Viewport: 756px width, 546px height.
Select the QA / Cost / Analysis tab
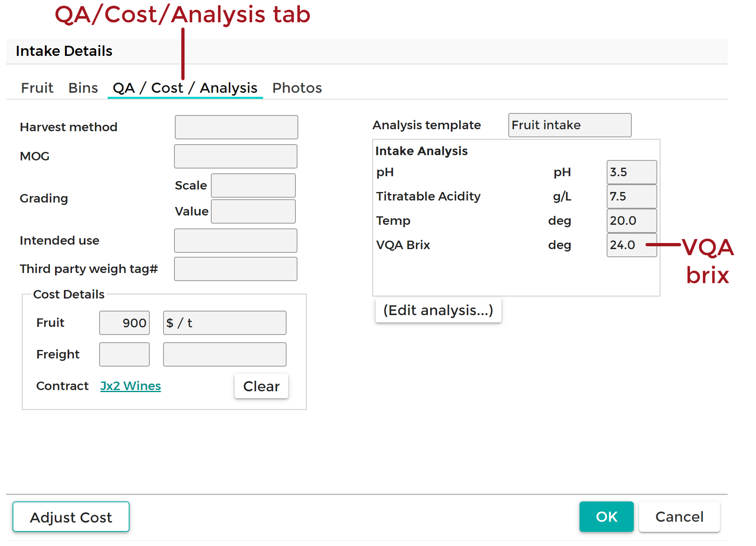[185, 88]
